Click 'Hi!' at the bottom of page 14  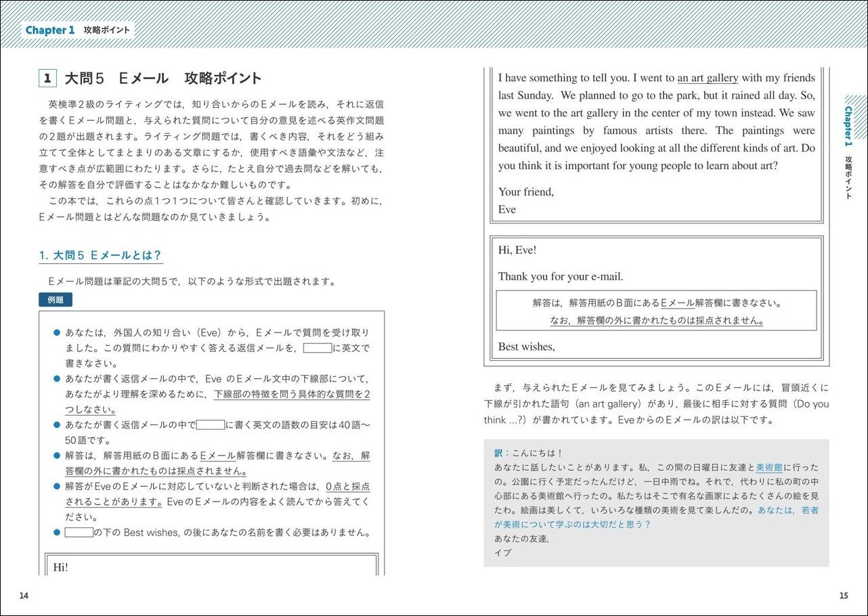point(61,567)
